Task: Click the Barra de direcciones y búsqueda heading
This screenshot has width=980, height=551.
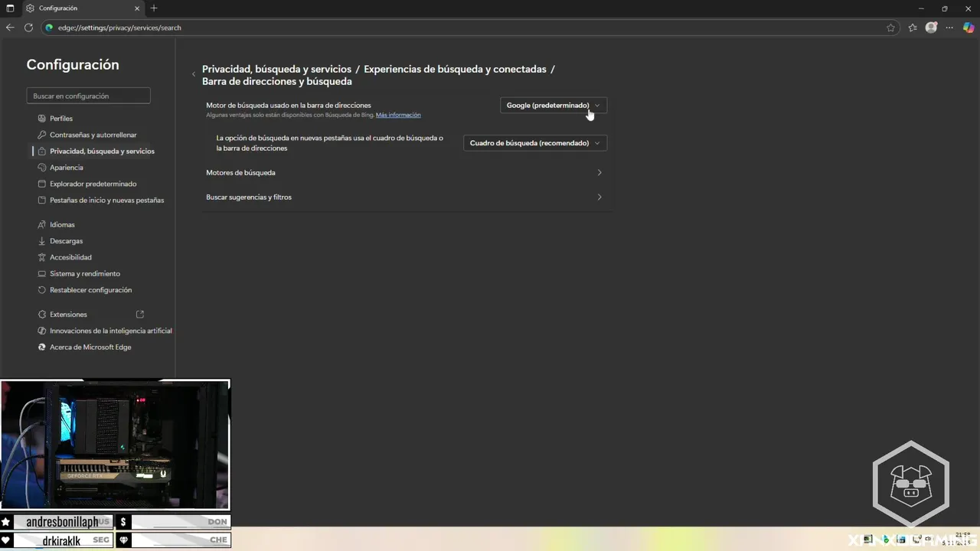Action: tap(277, 81)
